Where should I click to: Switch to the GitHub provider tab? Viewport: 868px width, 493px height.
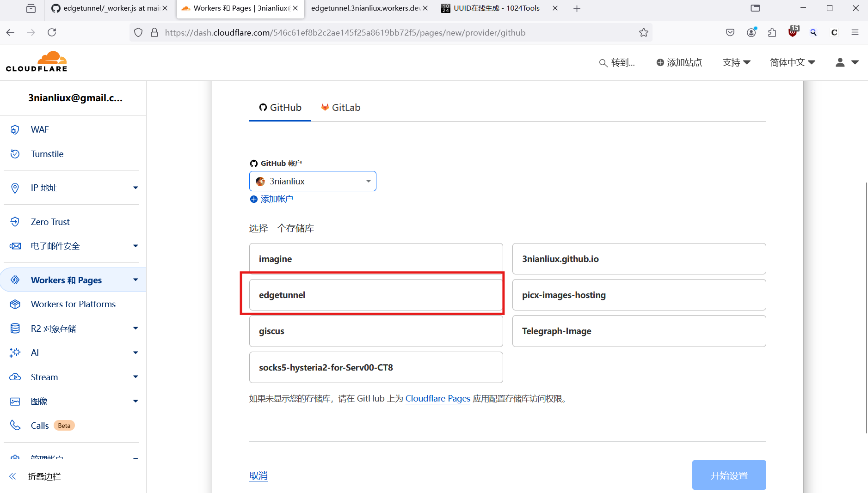click(280, 108)
